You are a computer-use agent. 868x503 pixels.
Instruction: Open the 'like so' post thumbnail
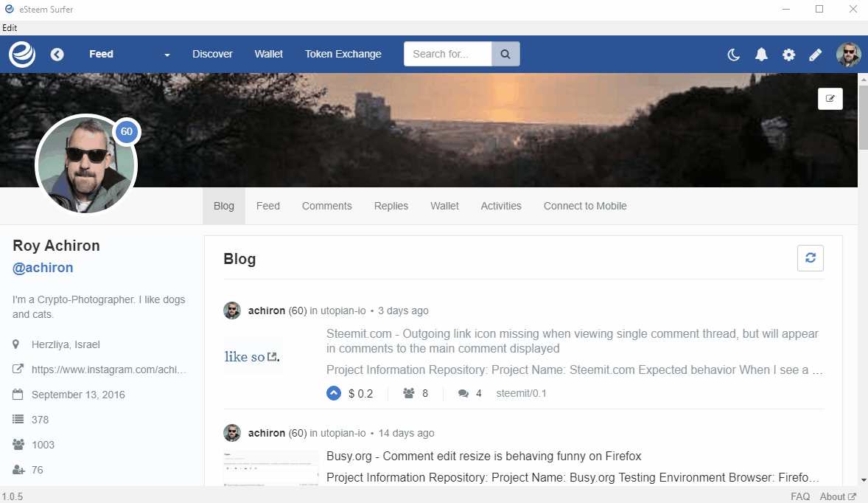253,356
